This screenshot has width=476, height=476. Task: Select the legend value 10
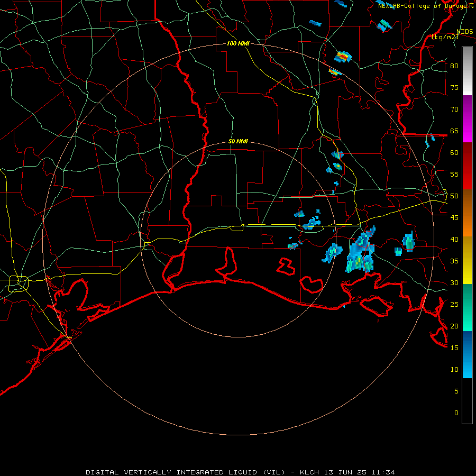454,370
